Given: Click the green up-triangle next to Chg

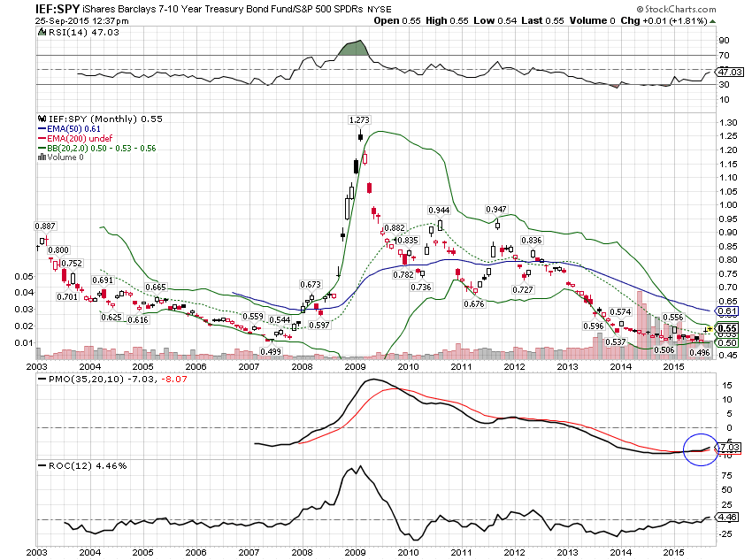Looking at the screenshot, I should pyautogui.click(x=713, y=21).
